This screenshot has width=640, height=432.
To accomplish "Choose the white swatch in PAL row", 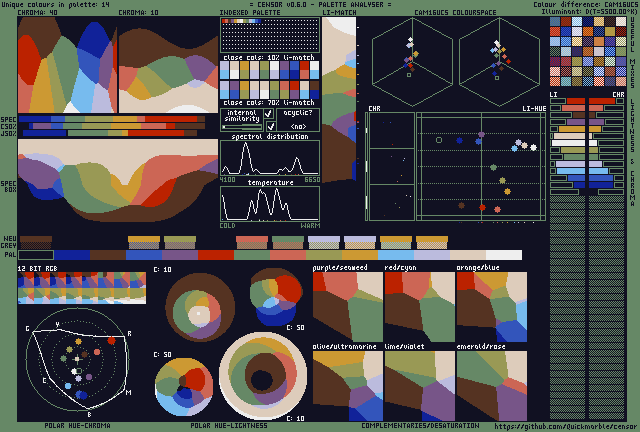I will (504, 255).
